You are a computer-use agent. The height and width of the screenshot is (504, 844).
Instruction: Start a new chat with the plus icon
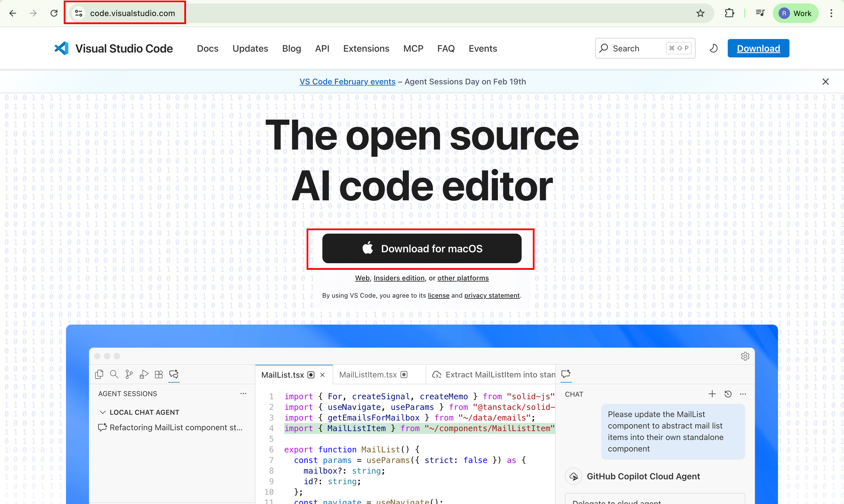(712, 393)
